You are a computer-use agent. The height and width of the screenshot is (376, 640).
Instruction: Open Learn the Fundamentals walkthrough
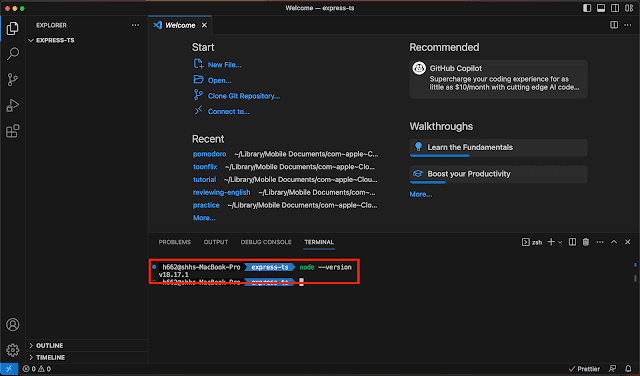click(x=498, y=147)
